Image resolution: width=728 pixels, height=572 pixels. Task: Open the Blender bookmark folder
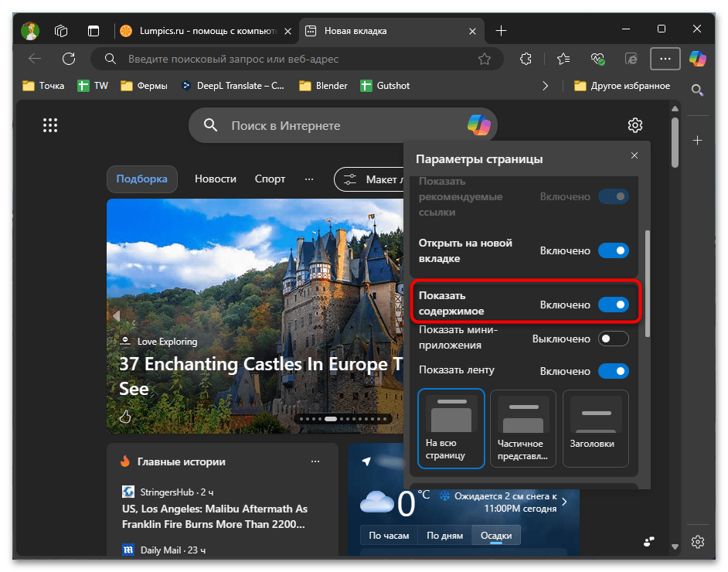coord(323,86)
